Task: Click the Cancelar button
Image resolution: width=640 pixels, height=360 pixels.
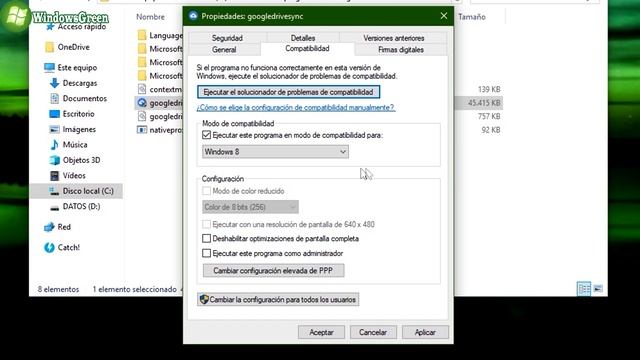Action: [373, 332]
